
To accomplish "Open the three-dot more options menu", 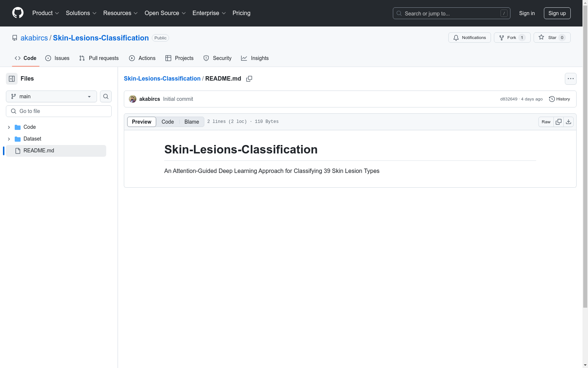I will [570, 79].
